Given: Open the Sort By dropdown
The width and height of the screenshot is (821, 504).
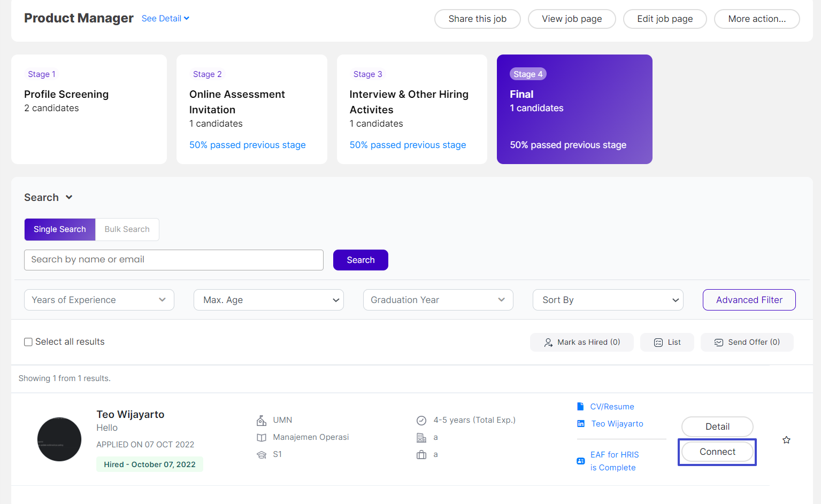Looking at the screenshot, I should click(608, 300).
